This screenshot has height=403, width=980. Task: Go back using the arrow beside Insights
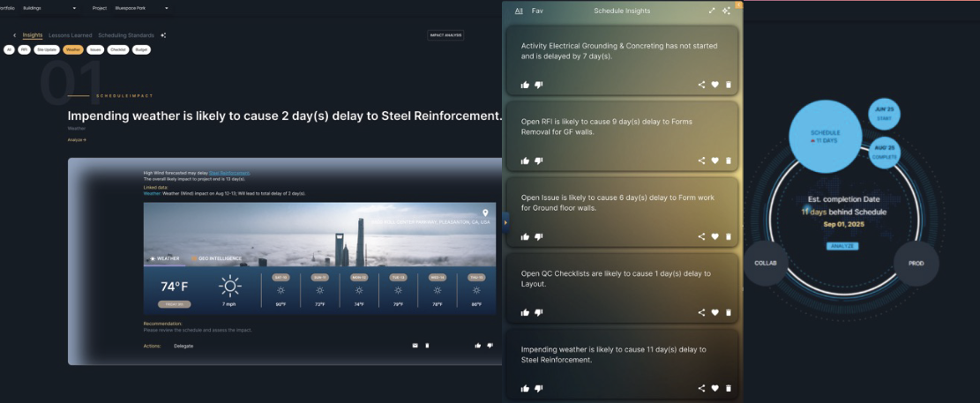tap(14, 35)
